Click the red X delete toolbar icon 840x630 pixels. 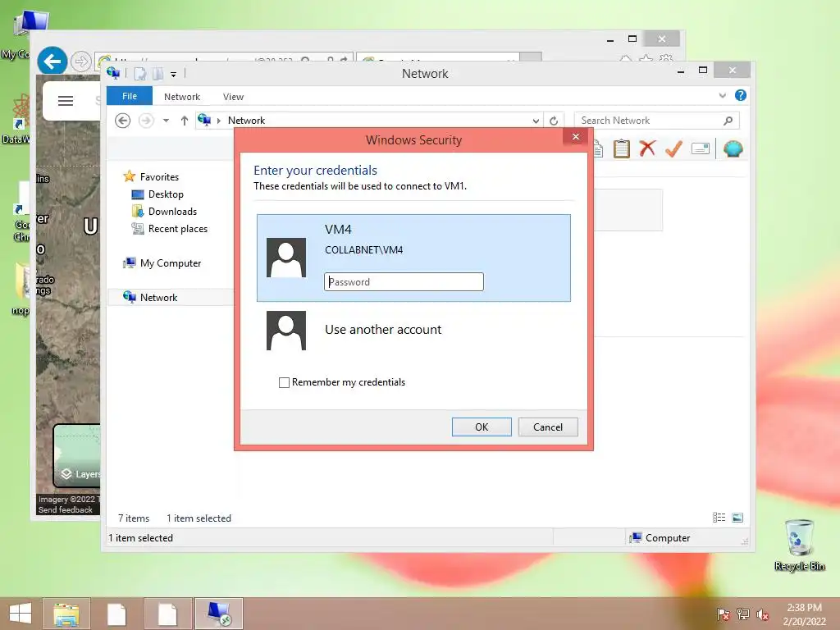[x=647, y=148]
